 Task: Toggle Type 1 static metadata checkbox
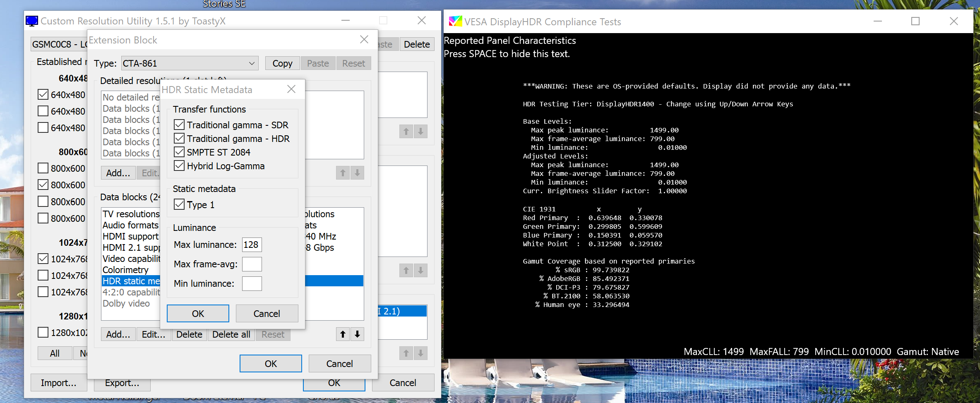click(x=179, y=204)
